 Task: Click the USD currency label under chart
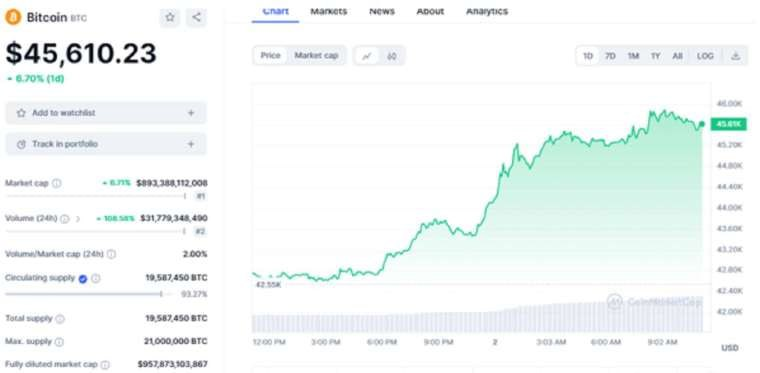pos(729,348)
